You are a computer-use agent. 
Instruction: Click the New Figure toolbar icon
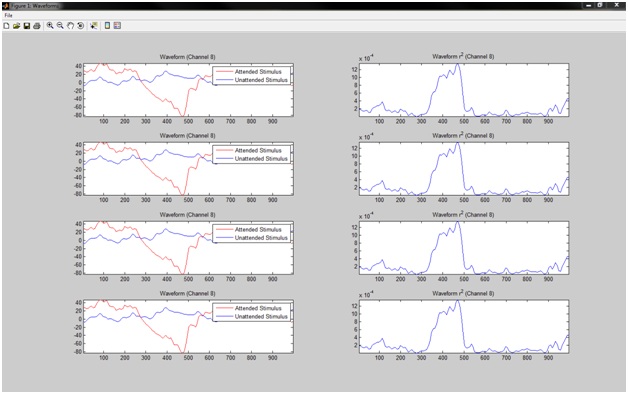pyautogui.click(x=6, y=26)
